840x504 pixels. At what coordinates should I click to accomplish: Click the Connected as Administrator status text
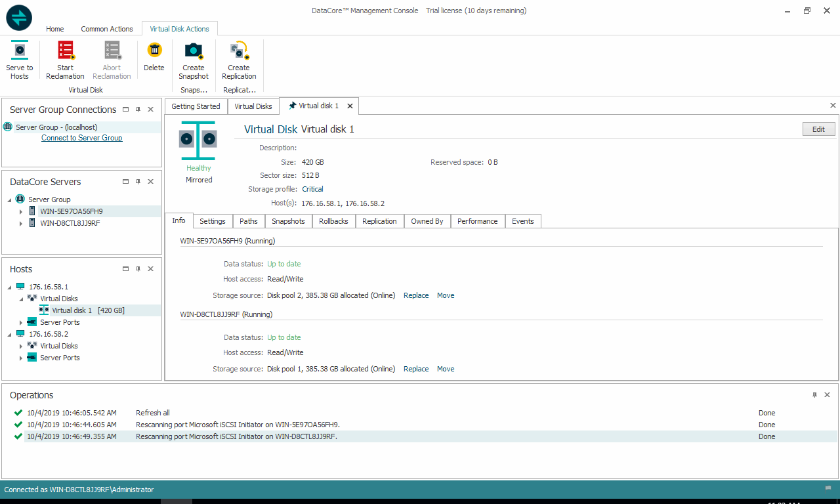pyautogui.click(x=79, y=490)
